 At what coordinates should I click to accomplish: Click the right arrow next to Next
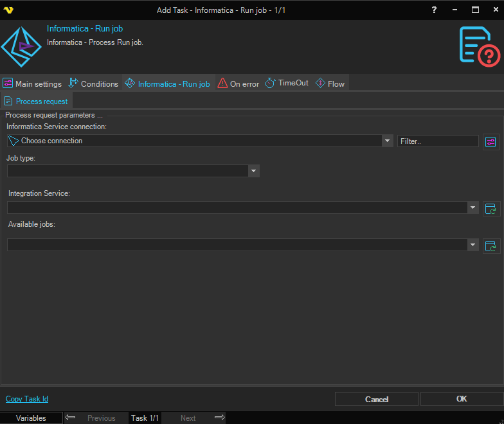219,418
